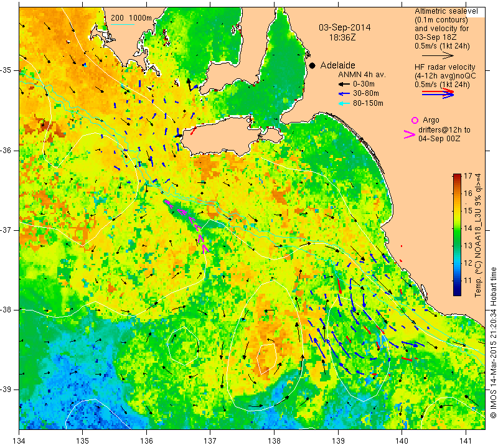This screenshot has width=498, height=448.
Task: Click the '-38' latitude axis label
Action: point(6,310)
